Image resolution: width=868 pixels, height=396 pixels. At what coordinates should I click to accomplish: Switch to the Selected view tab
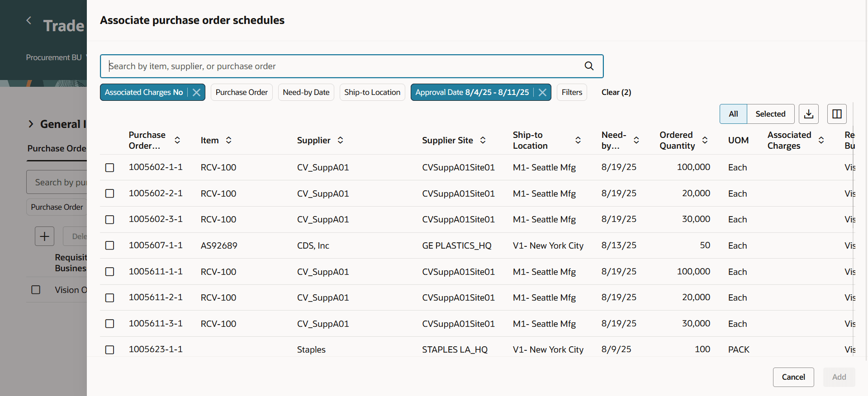tap(770, 114)
